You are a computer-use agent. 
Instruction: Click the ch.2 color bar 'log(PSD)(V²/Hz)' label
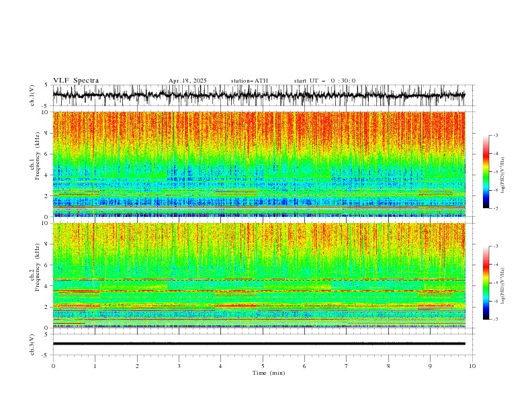pos(503,286)
